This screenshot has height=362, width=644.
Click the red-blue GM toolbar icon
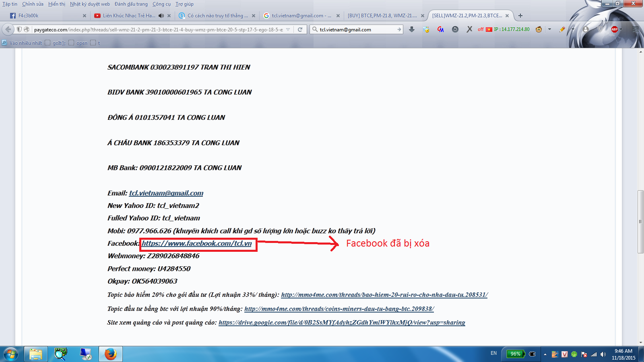click(441, 29)
